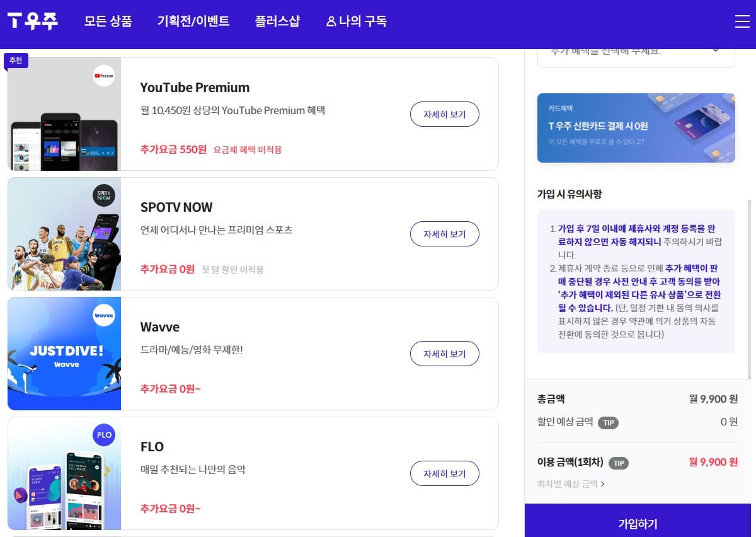The width and height of the screenshot is (756, 537).
Task: Select YouTube Premium title text
Action: [x=195, y=88]
